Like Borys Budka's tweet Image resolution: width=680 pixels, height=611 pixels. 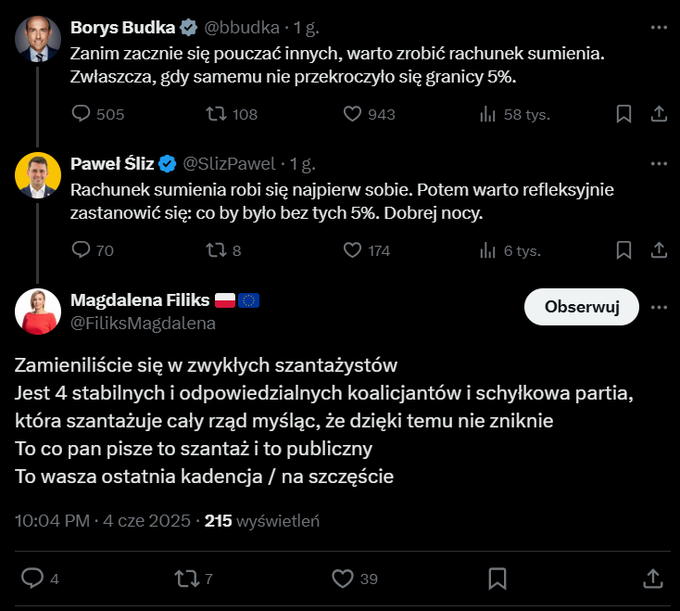tap(351, 114)
